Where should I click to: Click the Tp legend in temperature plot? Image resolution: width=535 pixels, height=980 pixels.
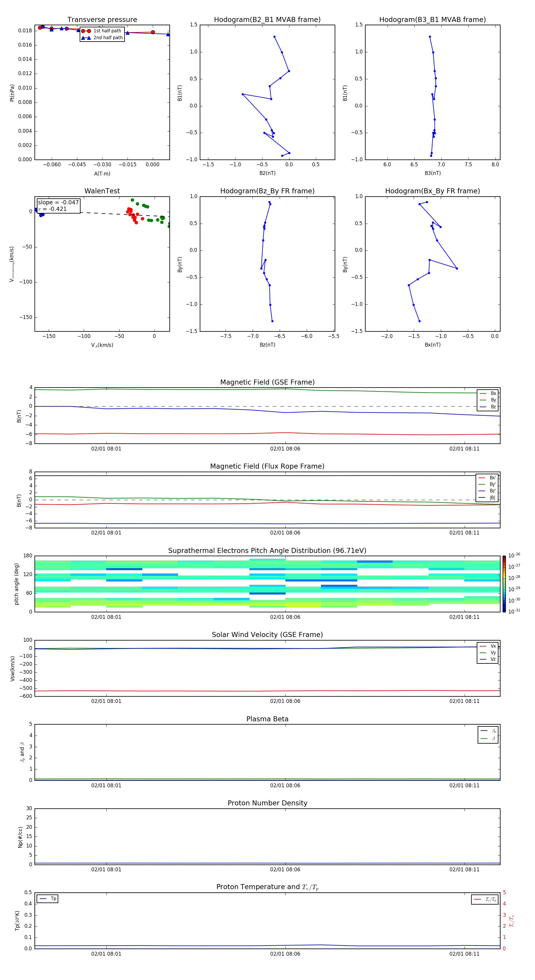(x=48, y=899)
